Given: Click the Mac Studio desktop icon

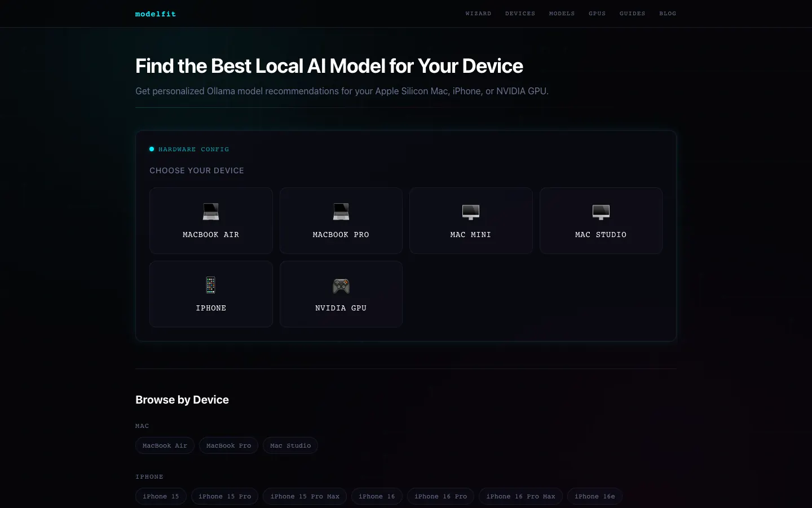Looking at the screenshot, I should 601,212.
